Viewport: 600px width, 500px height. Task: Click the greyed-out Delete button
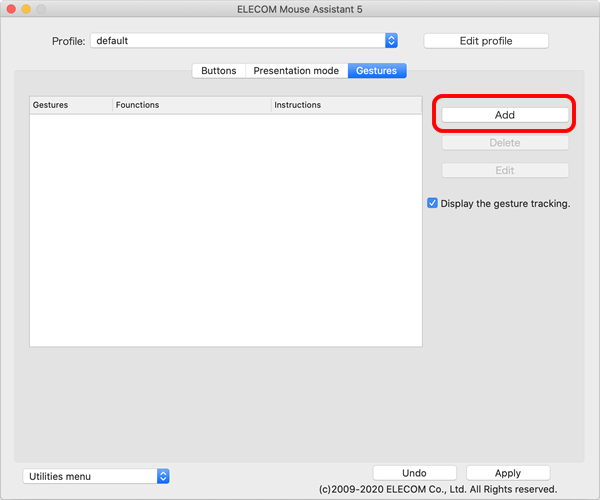tap(505, 143)
